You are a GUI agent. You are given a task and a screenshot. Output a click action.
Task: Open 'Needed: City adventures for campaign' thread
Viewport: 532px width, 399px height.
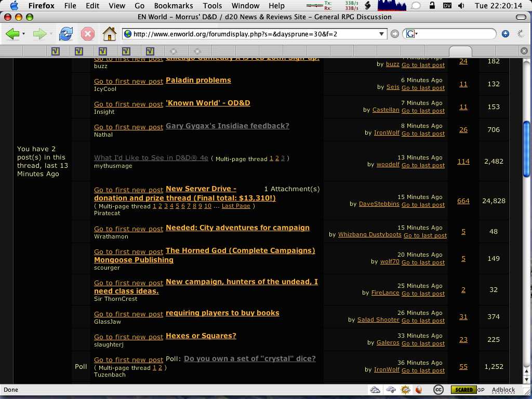click(x=237, y=228)
